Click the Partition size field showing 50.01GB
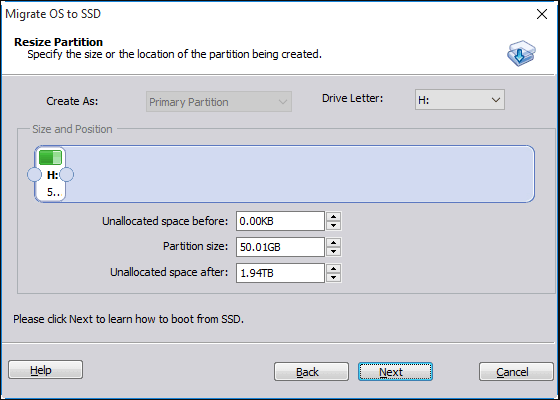This screenshot has height=400, width=560. pyautogui.click(x=280, y=247)
